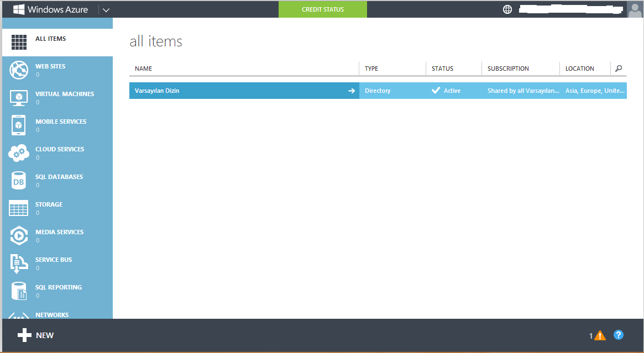
Task: Click NEW to create a resource
Action: 34,335
